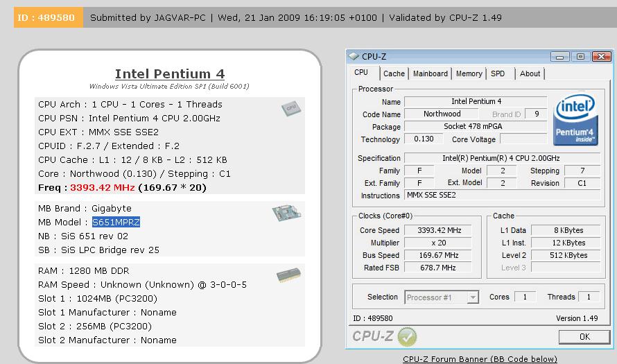Expand the Processor #1 selection dropdown
This screenshot has width=617, height=364.
coord(473,297)
